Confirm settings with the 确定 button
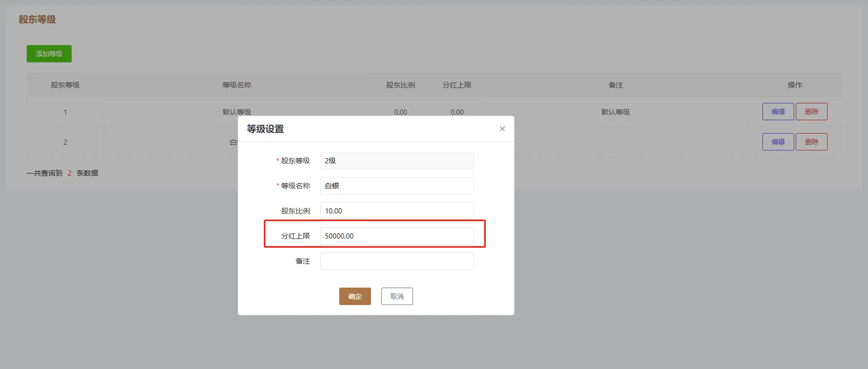The image size is (868, 369). (x=355, y=296)
